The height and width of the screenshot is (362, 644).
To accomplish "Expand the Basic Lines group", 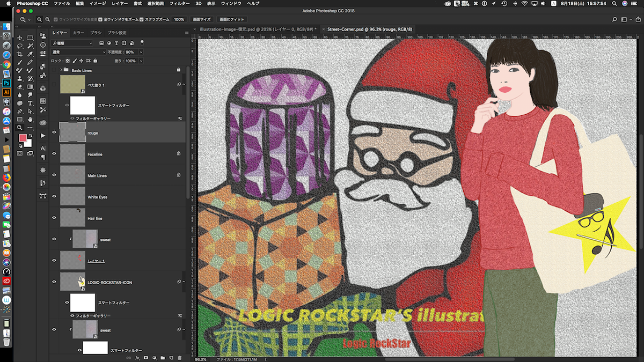I will [x=60, y=70].
